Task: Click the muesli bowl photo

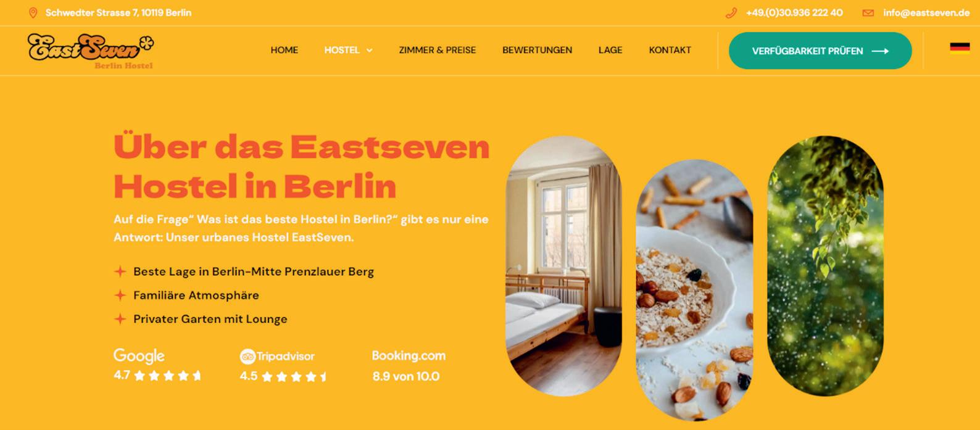Action: pos(694,290)
